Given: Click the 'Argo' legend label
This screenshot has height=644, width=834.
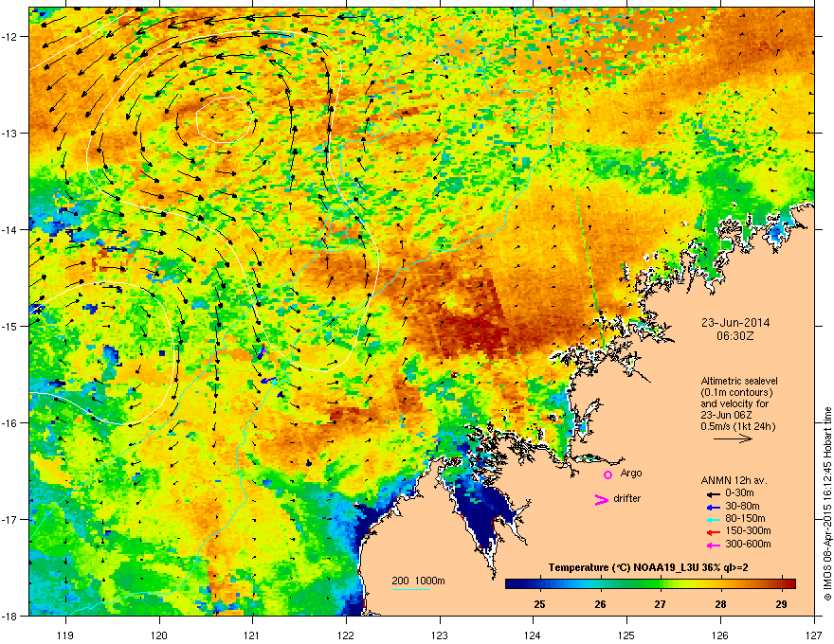Looking at the screenshot, I should pos(631,473).
